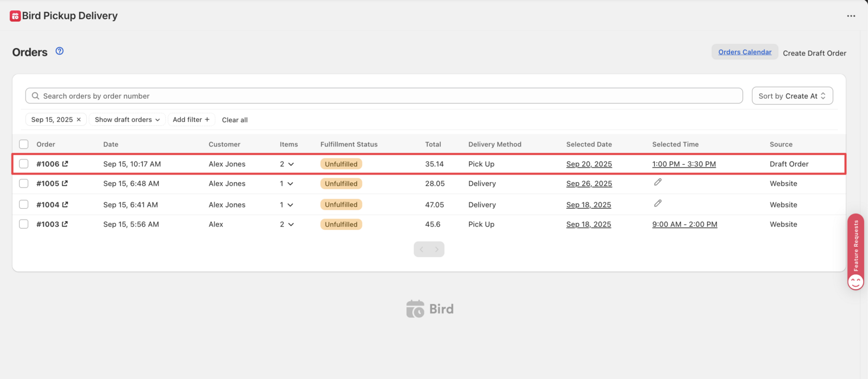Select order #1004 checkbox
This screenshot has height=379, width=868.
tap(24, 204)
